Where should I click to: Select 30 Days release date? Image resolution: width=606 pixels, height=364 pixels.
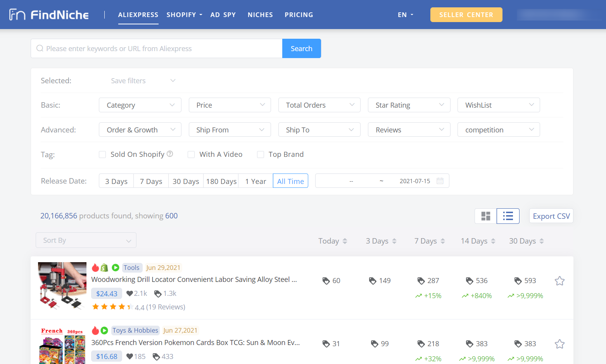186,181
